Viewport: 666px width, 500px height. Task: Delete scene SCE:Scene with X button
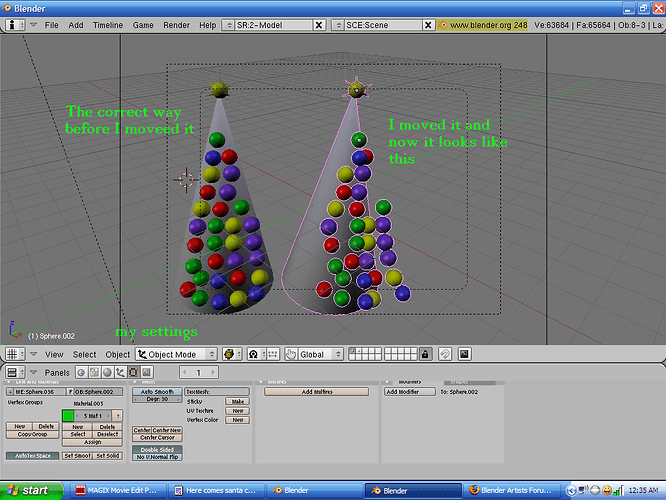pyautogui.click(x=428, y=25)
